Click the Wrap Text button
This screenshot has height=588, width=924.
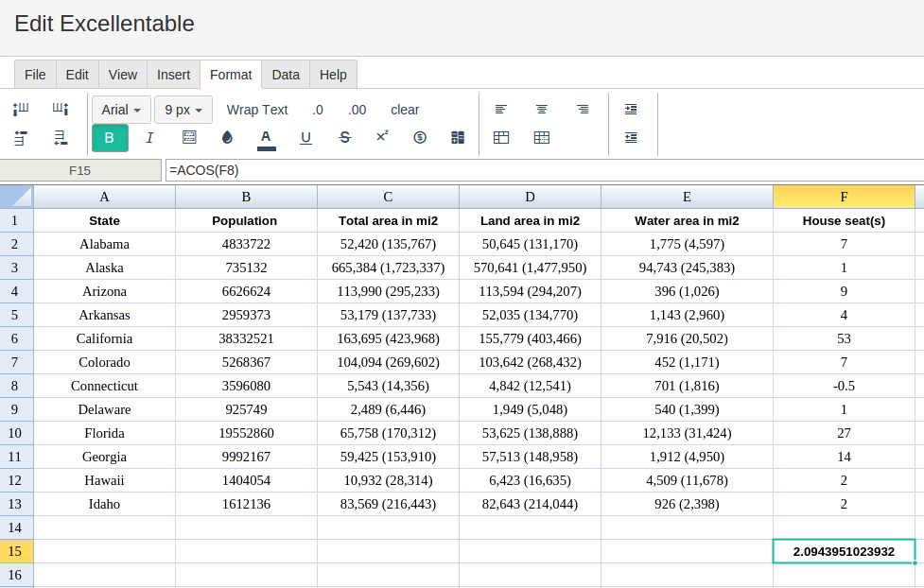pos(257,110)
